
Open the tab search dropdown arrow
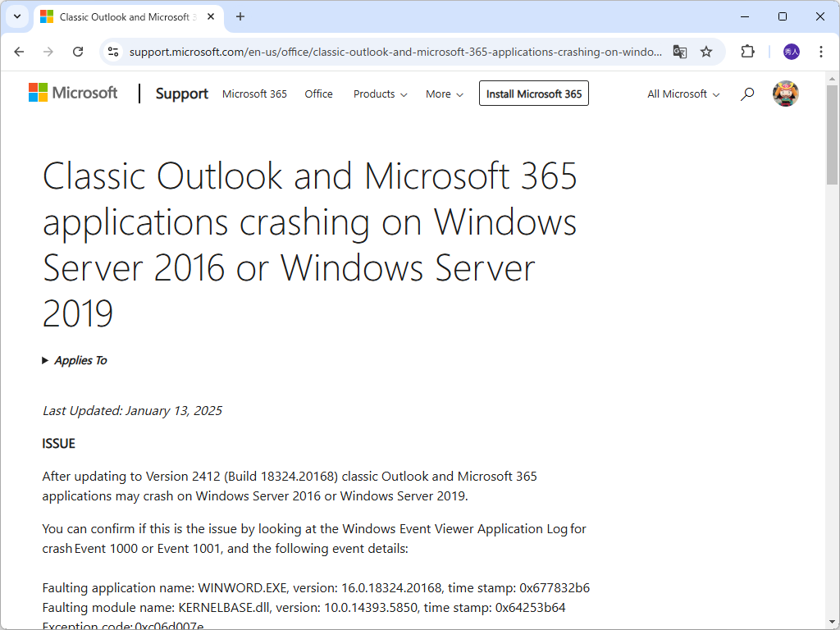coord(17,16)
